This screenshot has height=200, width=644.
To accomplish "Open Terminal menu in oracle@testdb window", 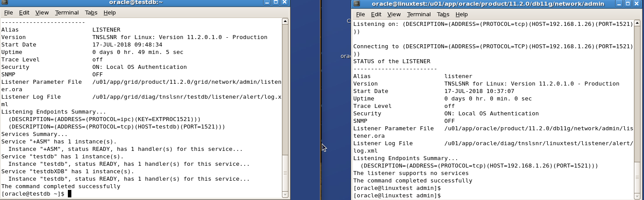I will point(67,13).
